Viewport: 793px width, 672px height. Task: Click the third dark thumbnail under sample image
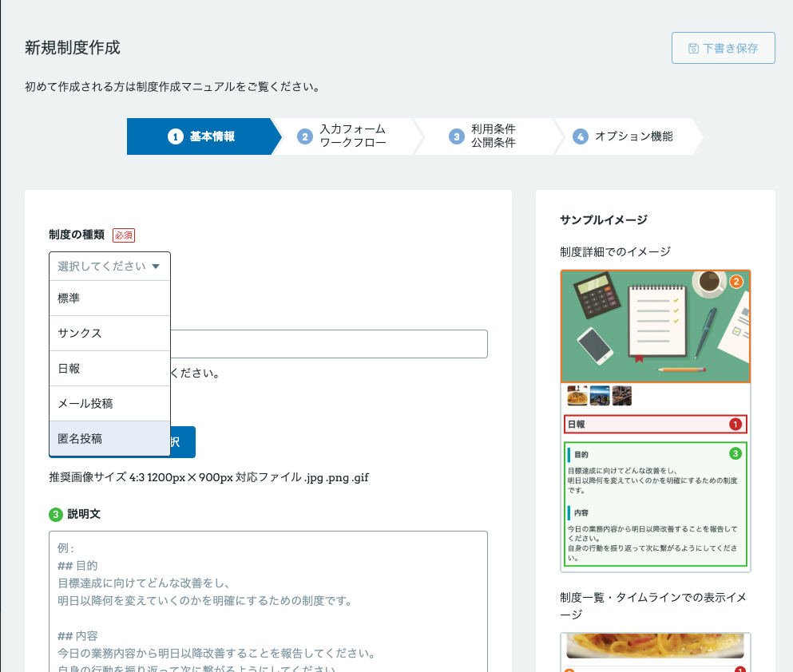621,396
